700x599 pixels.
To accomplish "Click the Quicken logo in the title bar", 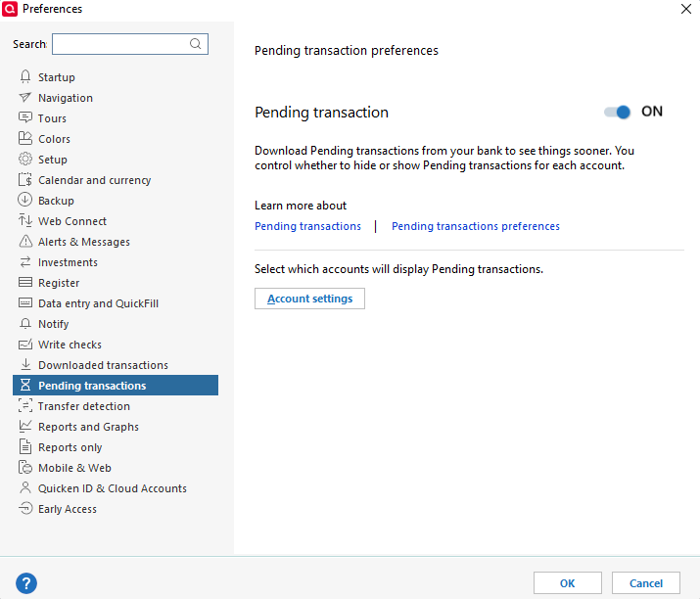I will pos(10,9).
